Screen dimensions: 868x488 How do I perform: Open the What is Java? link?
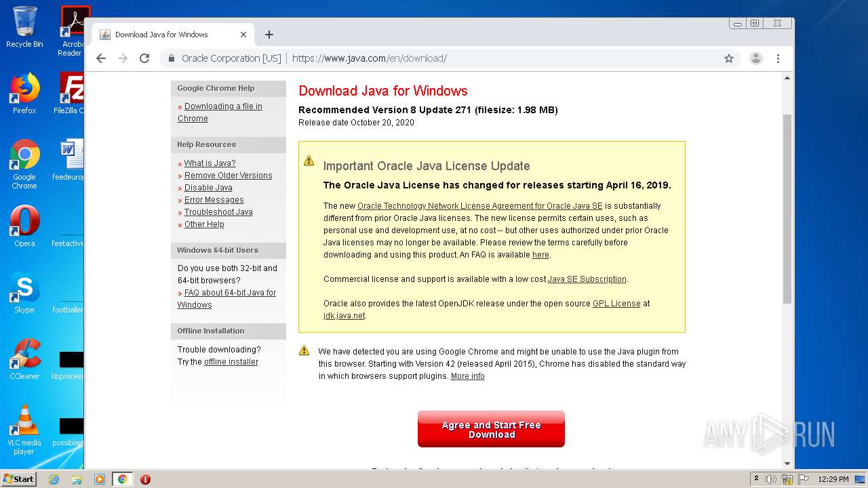(x=210, y=163)
